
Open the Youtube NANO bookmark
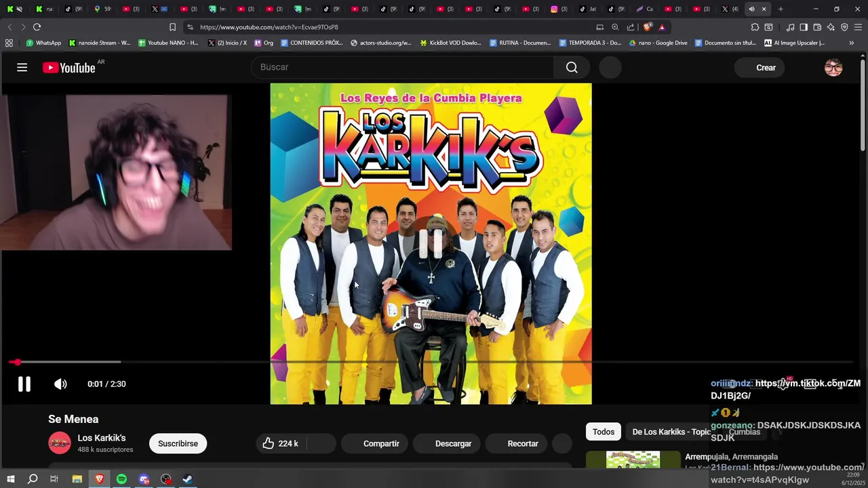168,43
